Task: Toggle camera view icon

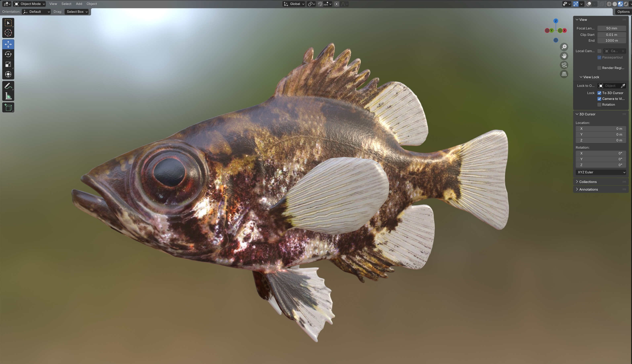Action: tap(564, 65)
